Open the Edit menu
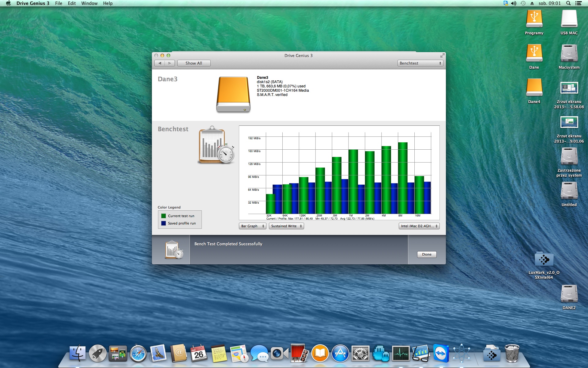This screenshot has width=588, height=368. point(72,3)
